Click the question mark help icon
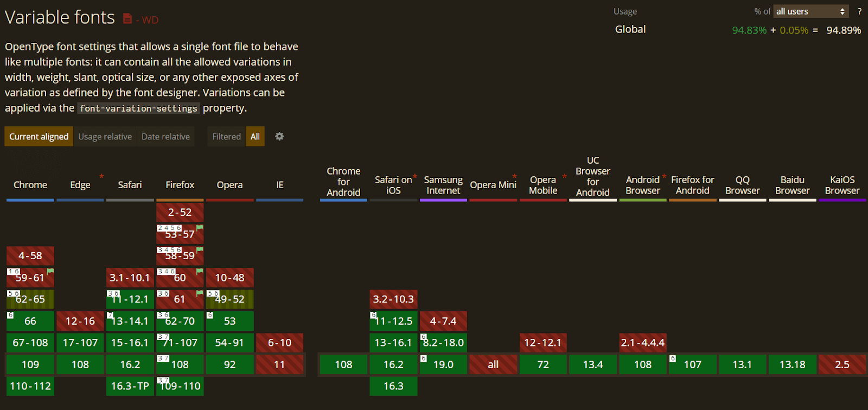868x410 pixels. click(x=859, y=11)
